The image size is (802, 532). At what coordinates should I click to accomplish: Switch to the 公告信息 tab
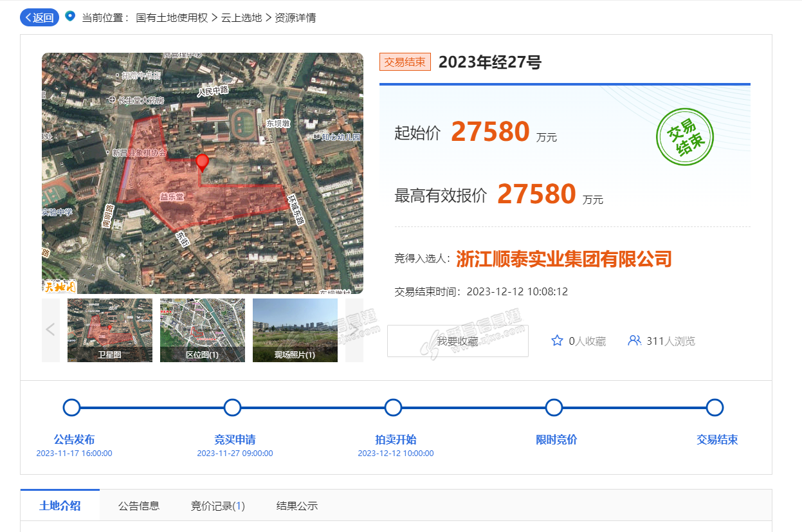coord(139,506)
